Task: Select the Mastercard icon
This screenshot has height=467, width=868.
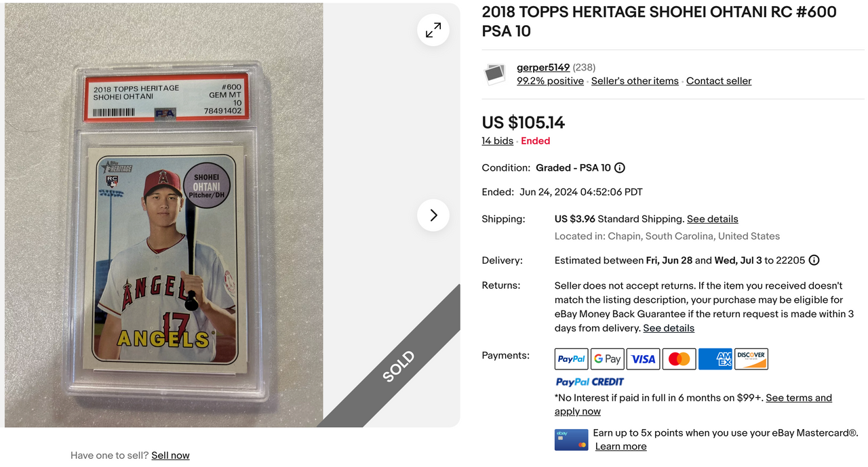Action: tap(679, 359)
